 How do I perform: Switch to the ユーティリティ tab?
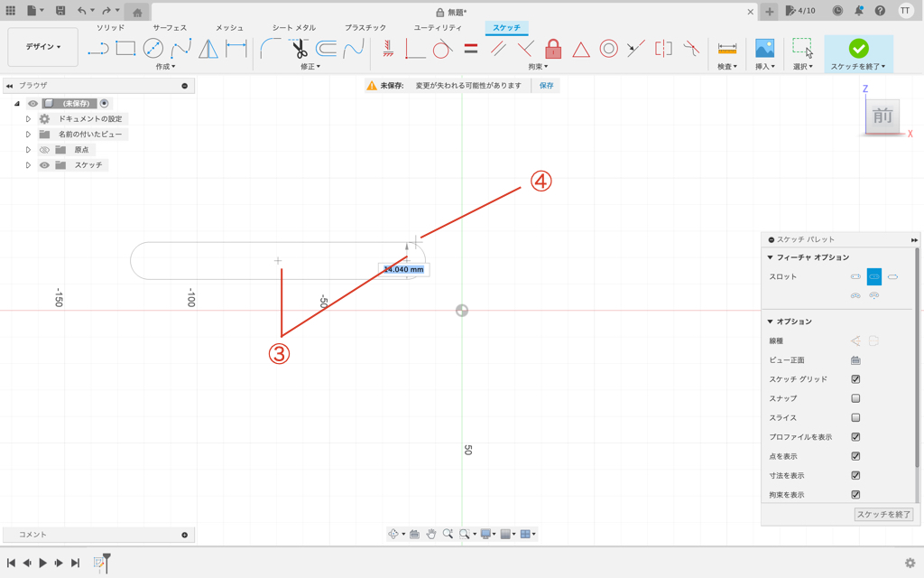[438, 28]
